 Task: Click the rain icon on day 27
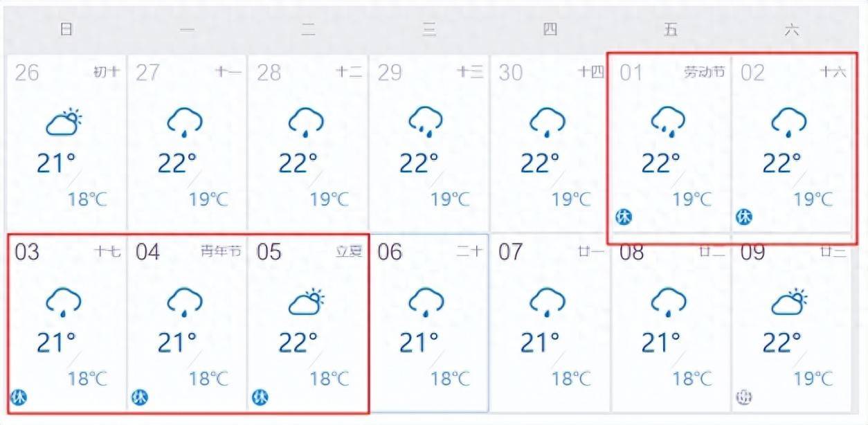click(185, 123)
